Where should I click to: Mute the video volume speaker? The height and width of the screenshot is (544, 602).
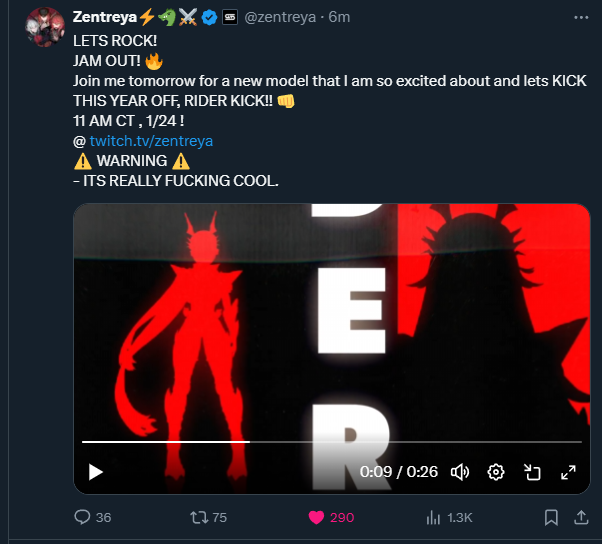[x=460, y=472]
